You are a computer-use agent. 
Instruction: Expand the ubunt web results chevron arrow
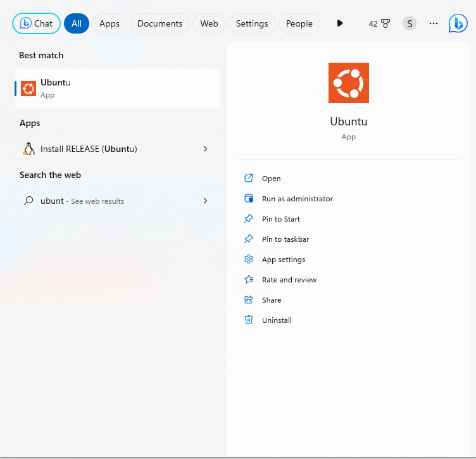205,201
